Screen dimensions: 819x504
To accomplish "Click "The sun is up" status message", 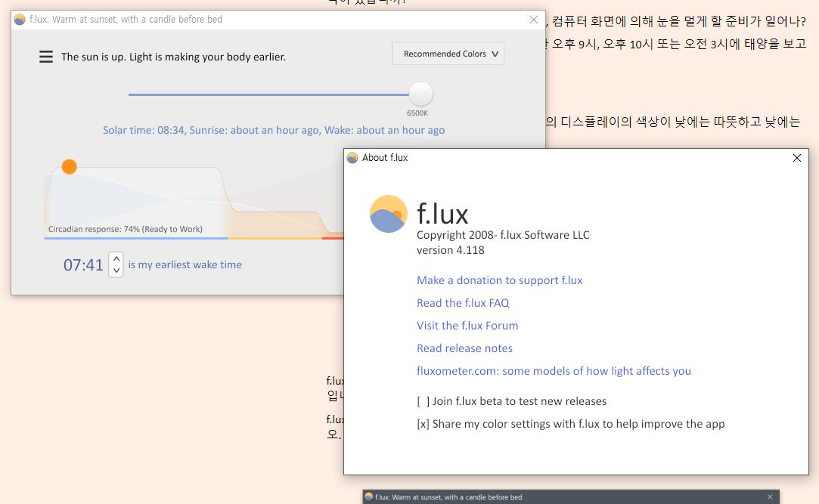I will 173,57.
